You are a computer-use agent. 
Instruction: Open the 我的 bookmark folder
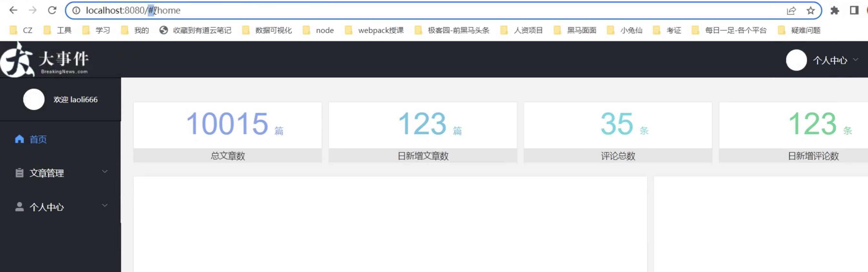(x=135, y=30)
